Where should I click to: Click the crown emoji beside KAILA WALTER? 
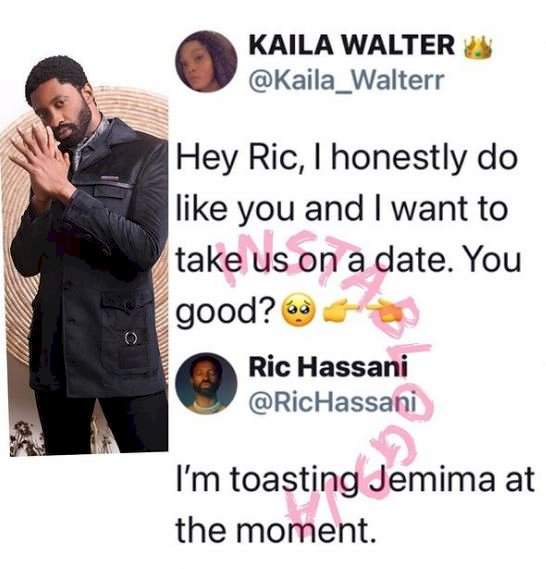tap(479, 48)
